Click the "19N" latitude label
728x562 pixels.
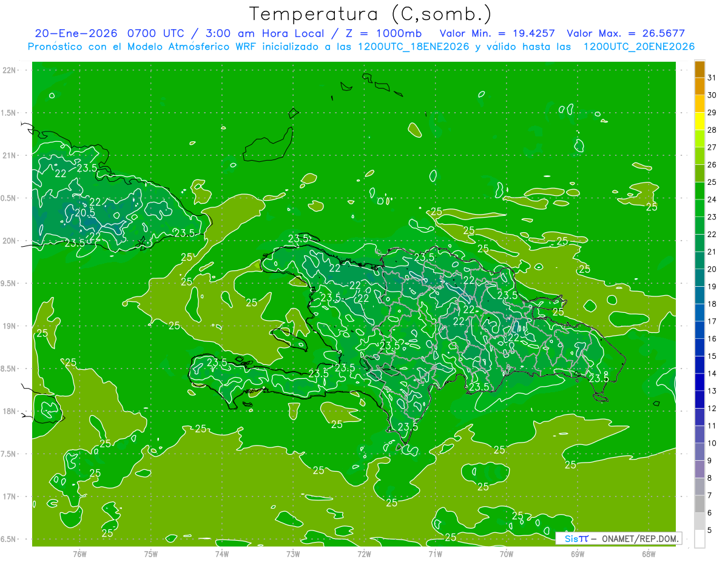coord(9,326)
